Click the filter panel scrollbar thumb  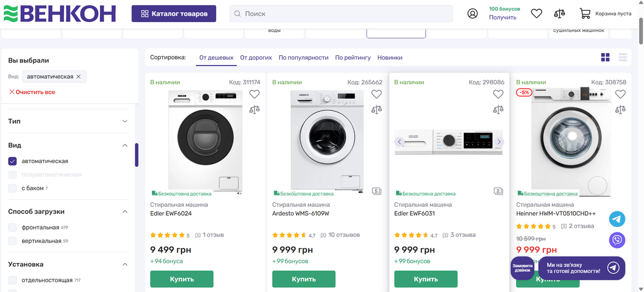pos(137,155)
